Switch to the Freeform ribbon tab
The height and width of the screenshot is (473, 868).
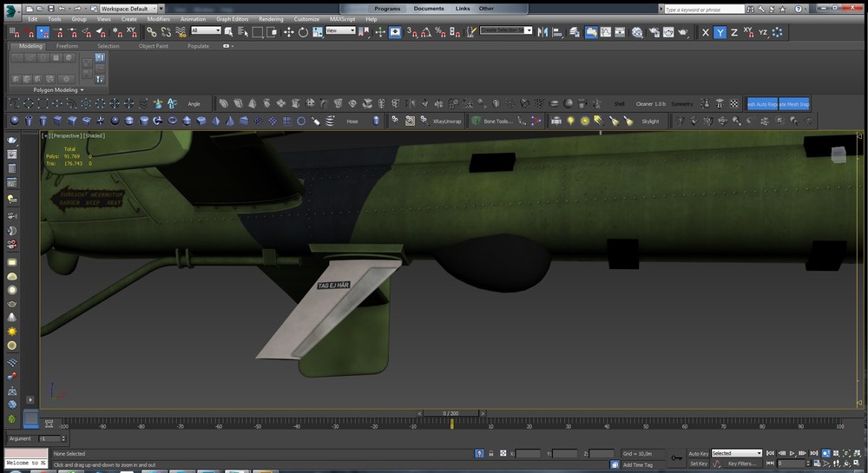point(68,46)
